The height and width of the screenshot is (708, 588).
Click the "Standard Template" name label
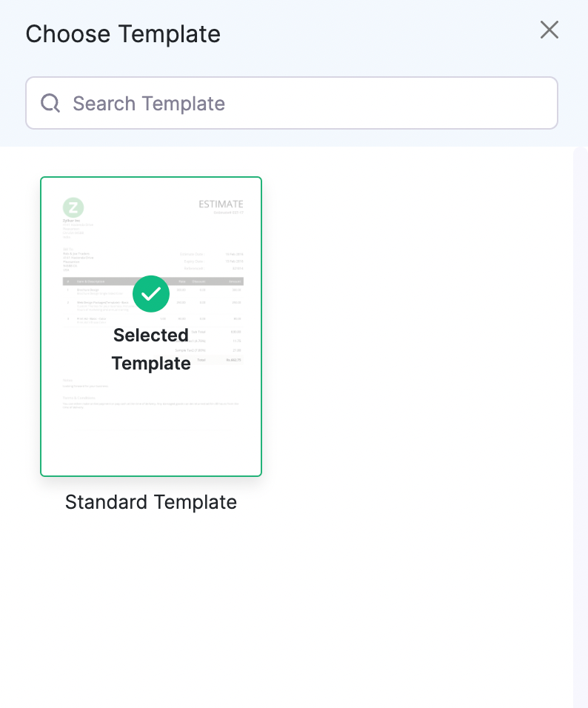coord(151,502)
